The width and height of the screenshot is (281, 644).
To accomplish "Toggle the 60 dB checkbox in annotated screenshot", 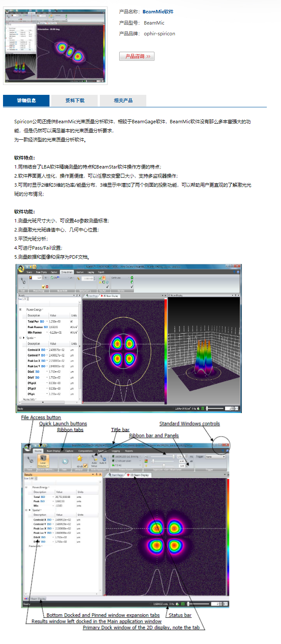I will [85, 466].
